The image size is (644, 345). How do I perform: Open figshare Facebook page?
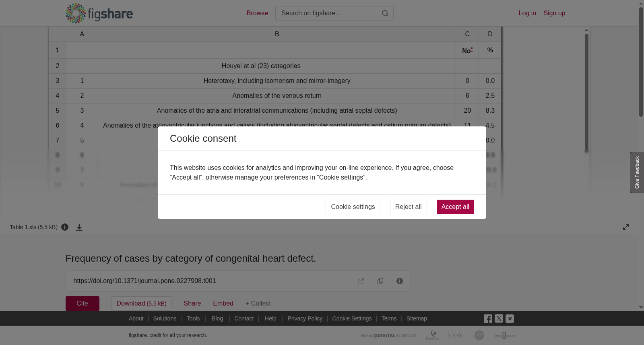coord(488,318)
